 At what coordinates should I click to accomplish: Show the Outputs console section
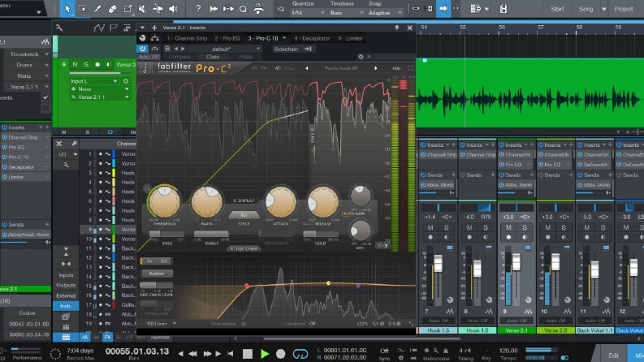coord(66,285)
